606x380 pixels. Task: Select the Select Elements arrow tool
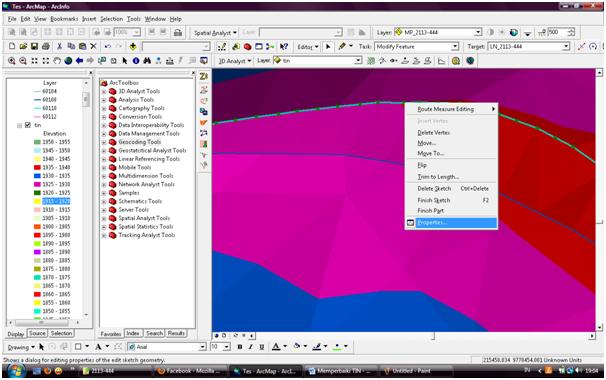[125, 61]
